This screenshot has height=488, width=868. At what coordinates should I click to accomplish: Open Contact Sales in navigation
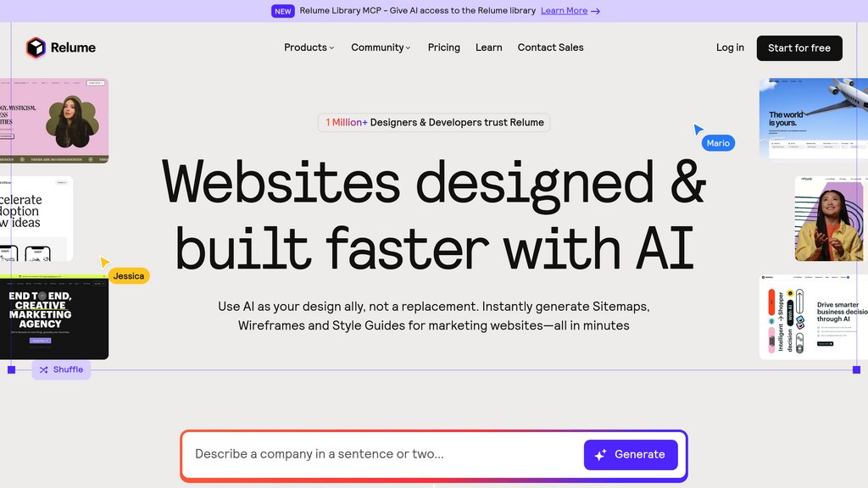tap(550, 47)
